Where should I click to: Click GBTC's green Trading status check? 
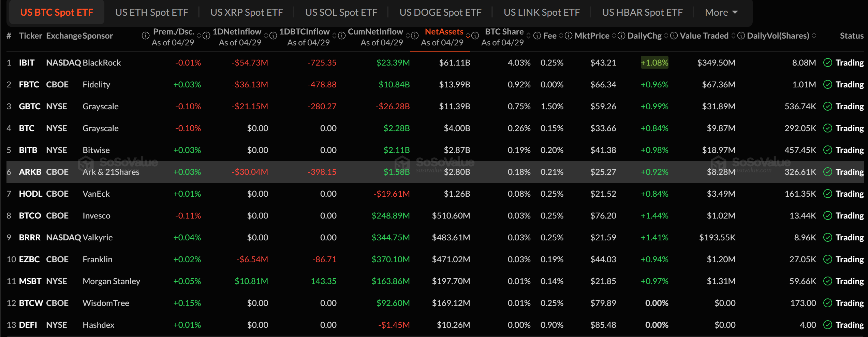coord(827,106)
